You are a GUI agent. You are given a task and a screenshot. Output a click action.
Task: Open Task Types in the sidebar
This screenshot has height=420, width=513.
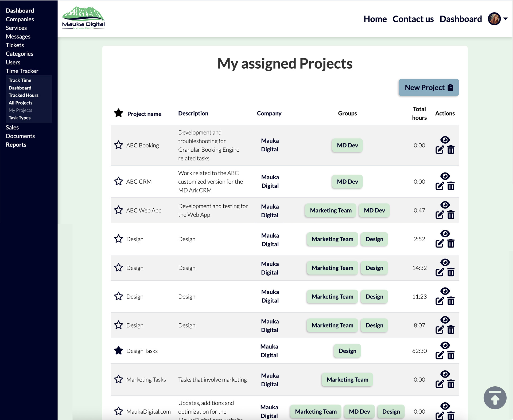[x=20, y=118]
